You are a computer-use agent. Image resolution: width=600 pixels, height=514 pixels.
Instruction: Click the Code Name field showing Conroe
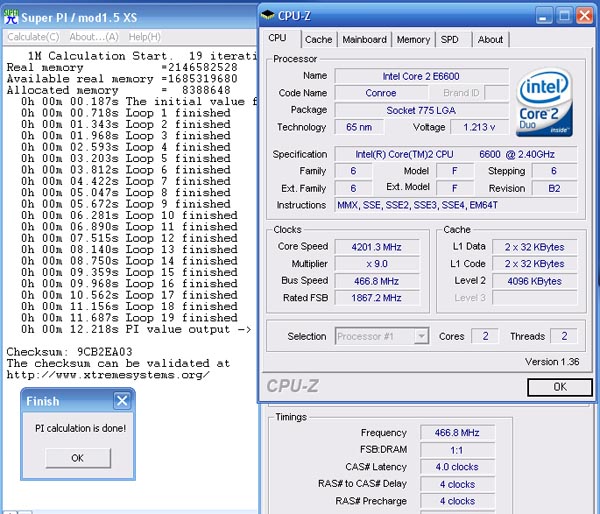click(381, 93)
